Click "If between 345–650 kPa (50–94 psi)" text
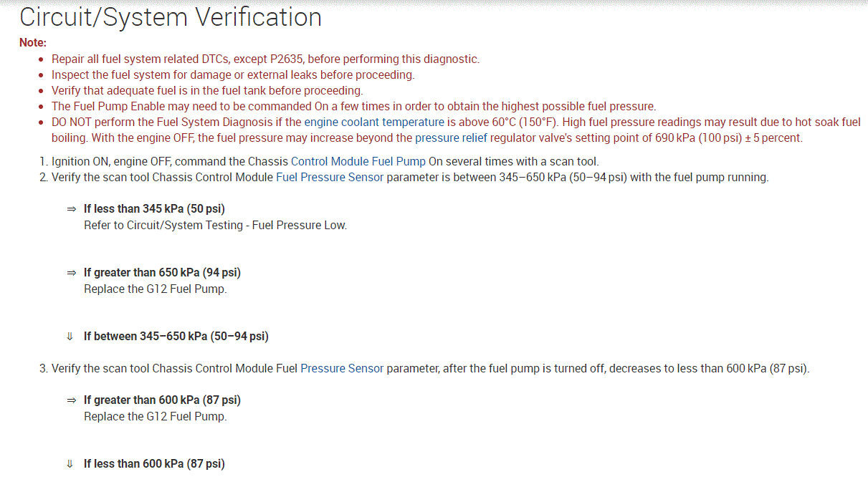The height and width of the screenshot is (482, 868). click(176, 337)
